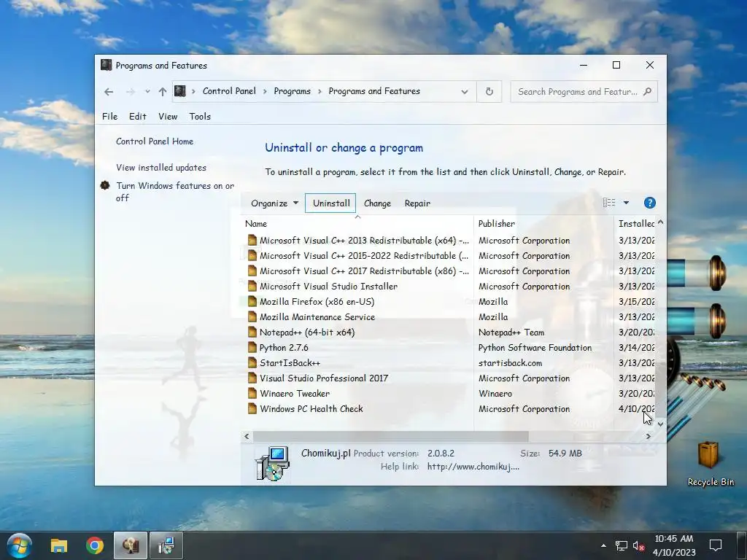Change view using the views icon
The height and width of the screenshot is (560, 747).
(609, 203)
